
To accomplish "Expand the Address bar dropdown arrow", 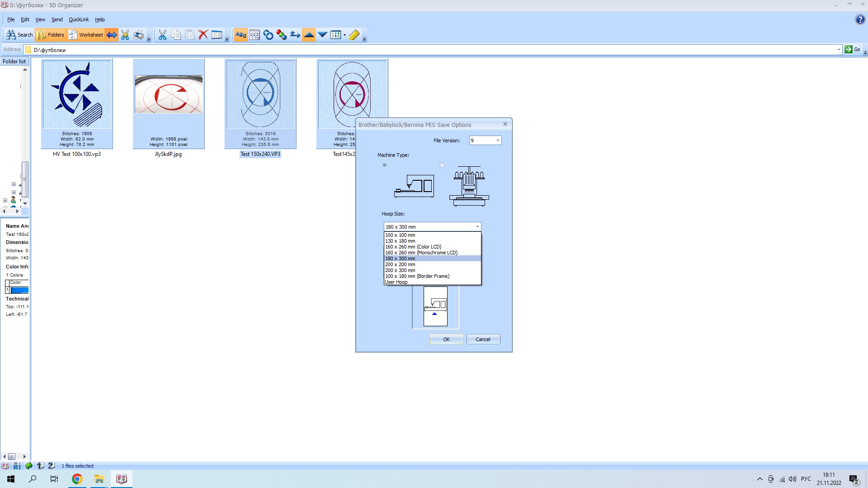I will coord(839,50).
